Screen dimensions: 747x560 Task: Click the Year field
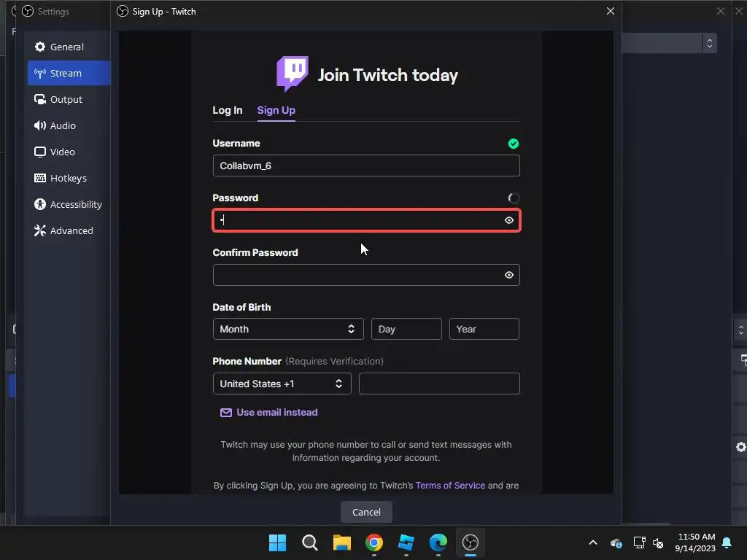point(484,329)
